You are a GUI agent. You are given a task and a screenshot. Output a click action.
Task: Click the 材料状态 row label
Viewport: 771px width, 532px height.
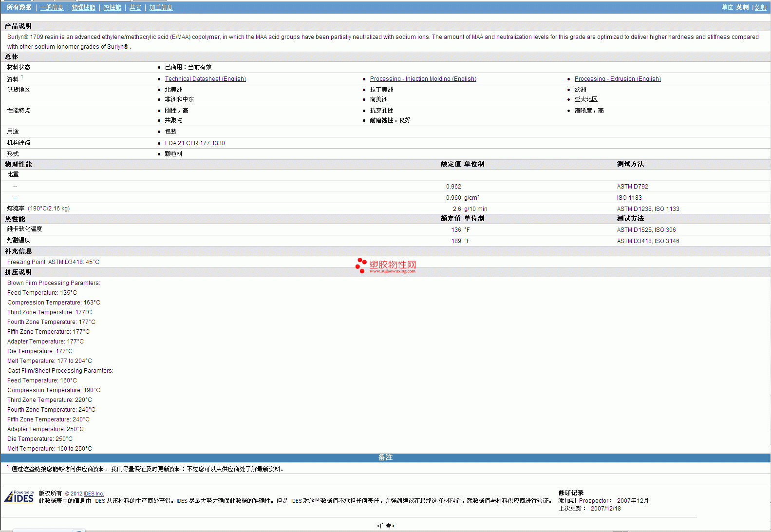[x=19, y=67]
